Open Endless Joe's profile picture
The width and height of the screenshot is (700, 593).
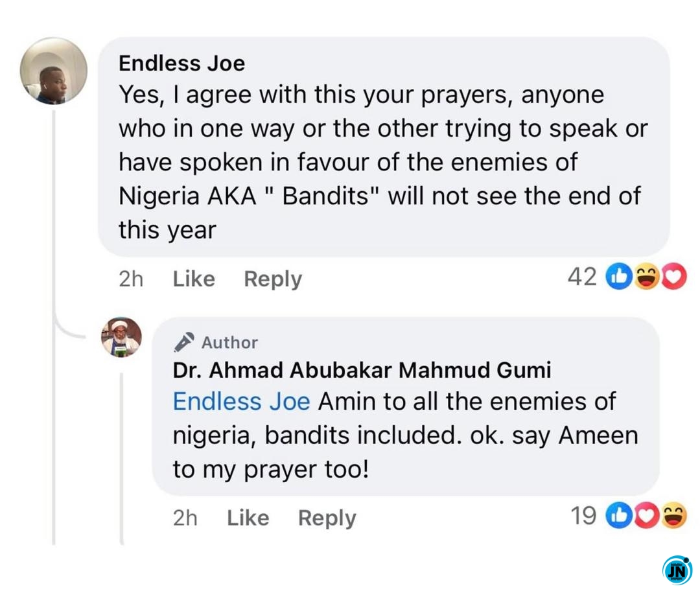[54, 71]
